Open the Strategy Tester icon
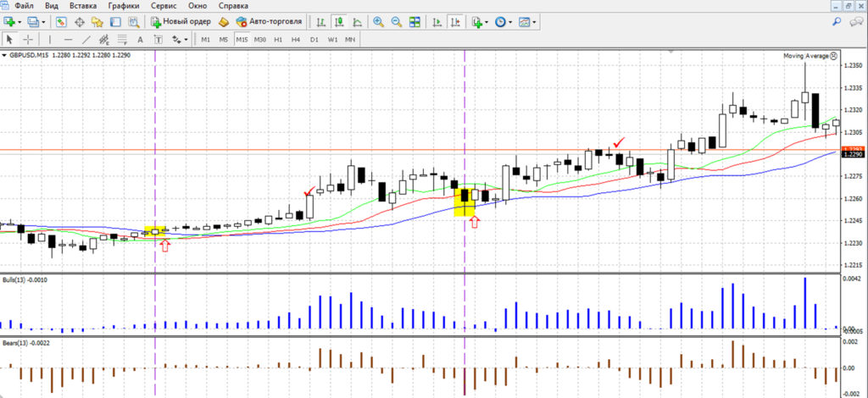This screenshot has height=398, width=868. coord(133,22)
